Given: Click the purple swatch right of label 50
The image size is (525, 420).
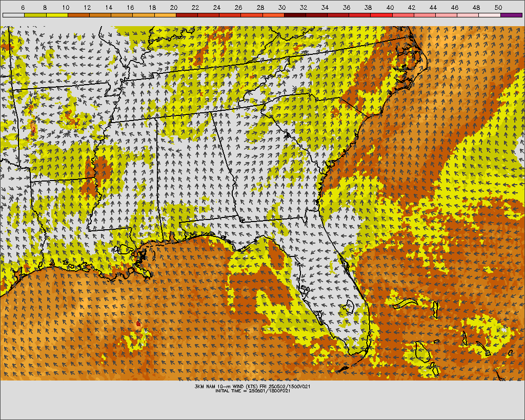Looking at the screenshot, I should (512, 15).
